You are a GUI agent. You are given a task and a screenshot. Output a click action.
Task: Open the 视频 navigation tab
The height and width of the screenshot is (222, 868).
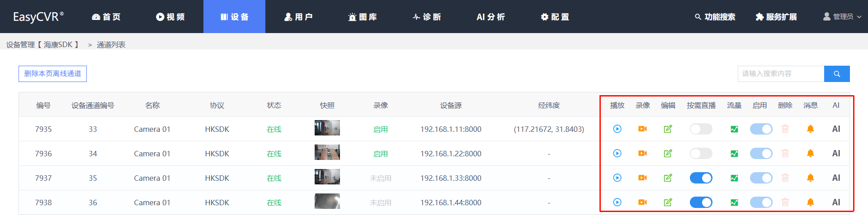click(170, 17)
